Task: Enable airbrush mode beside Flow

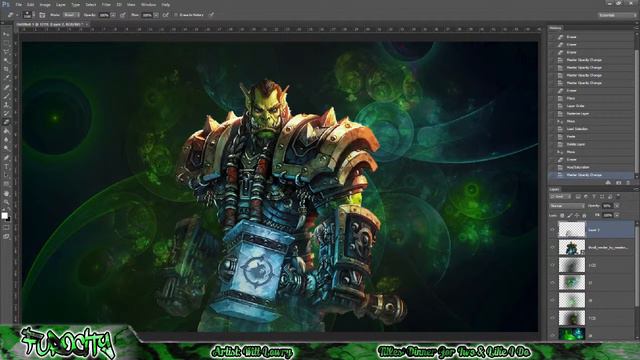Action: [x=165, y=15]
